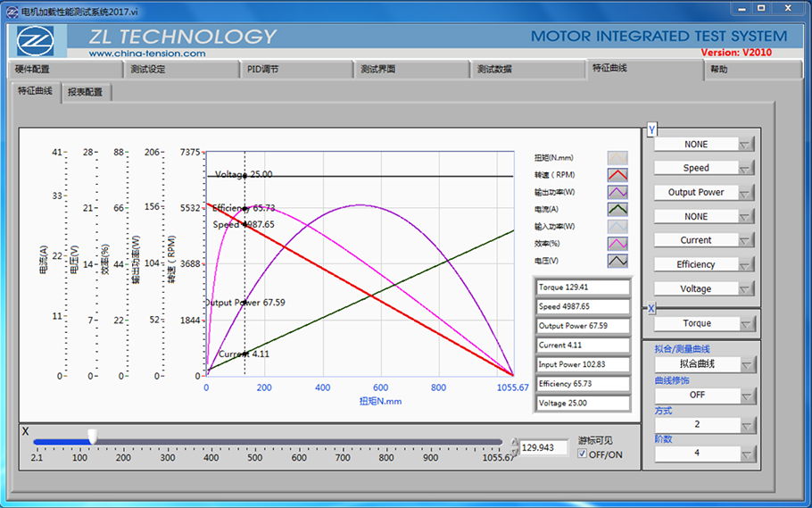Open the 曲线修饰 OFF dropdown
This screenshot has width=812, height=508.
coord(704,395)
